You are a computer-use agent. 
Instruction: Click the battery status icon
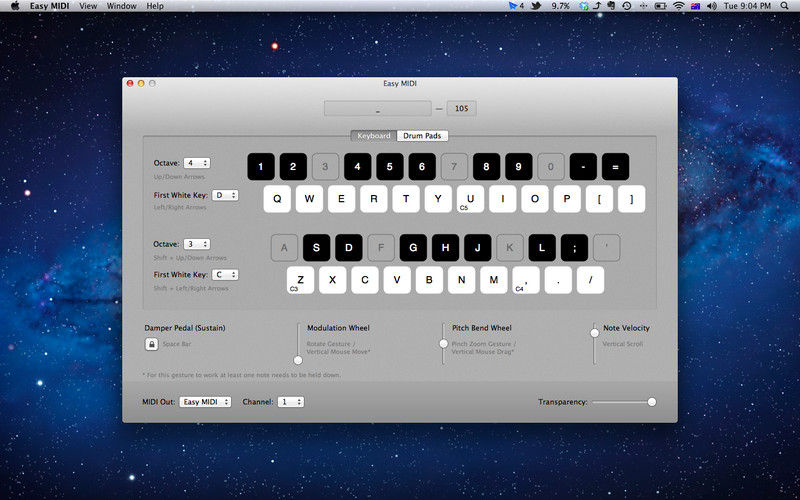point(660,6)
